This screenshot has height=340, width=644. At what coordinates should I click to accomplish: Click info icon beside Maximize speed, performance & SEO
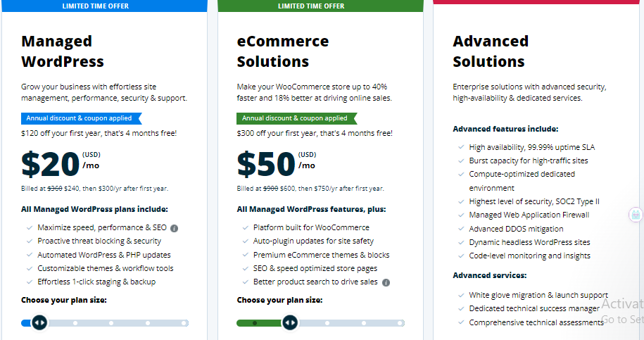click(x=174, y=228)
